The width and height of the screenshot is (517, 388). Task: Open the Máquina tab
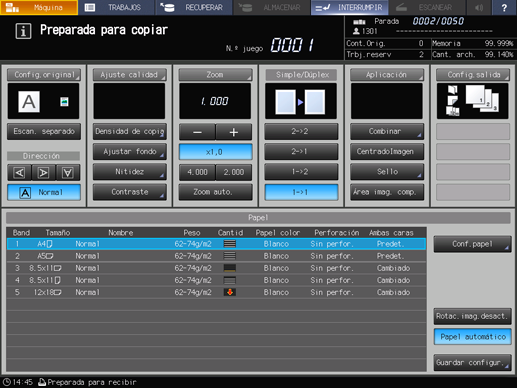(39, 7)
